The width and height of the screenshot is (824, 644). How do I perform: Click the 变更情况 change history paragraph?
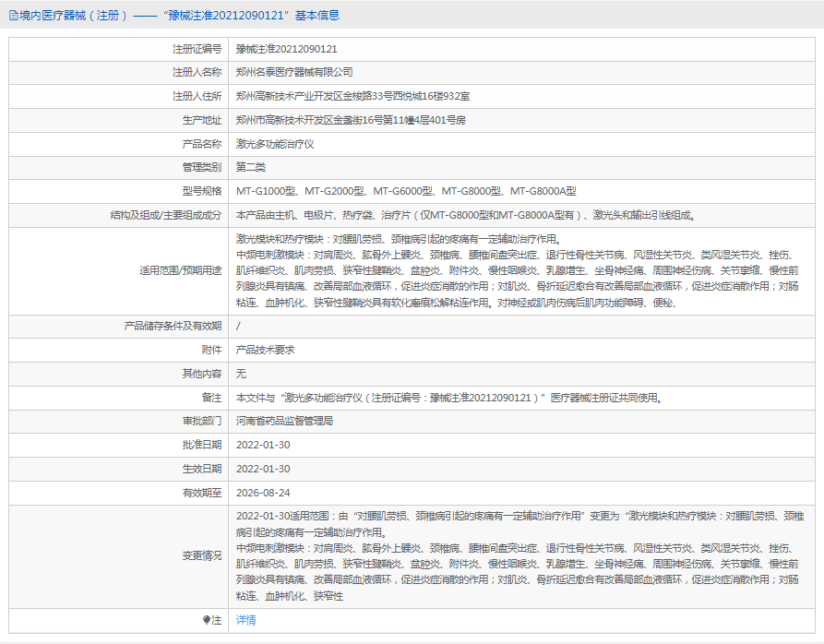coord(519,556)
